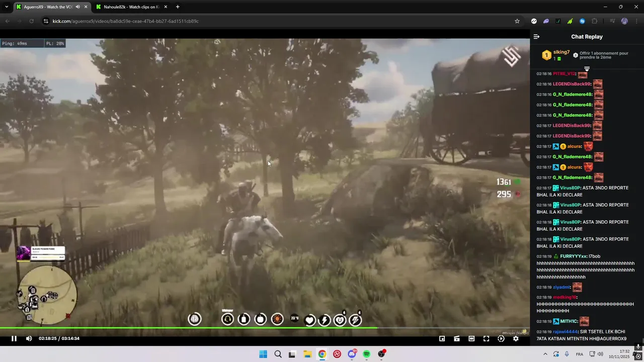Click FURRYYYxx username in chat
Image resolution: width=644 pixels, height=362 pixels.
click(x=574, y=256)
